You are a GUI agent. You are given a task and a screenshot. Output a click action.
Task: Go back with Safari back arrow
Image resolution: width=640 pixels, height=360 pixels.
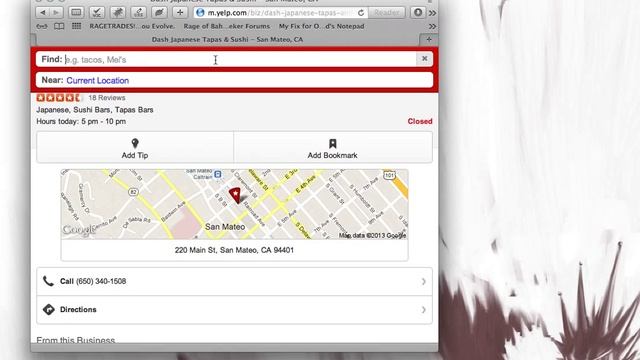click(43, 13)
